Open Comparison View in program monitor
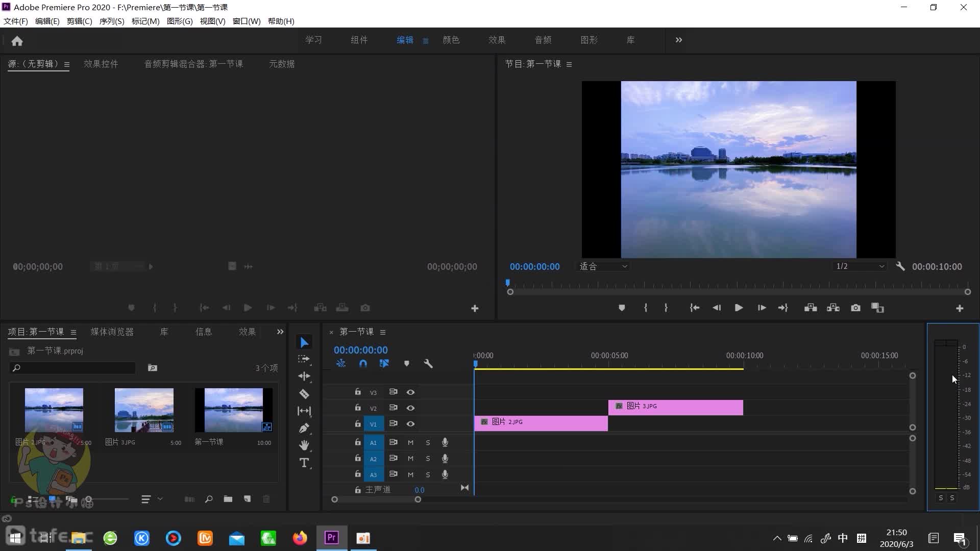The image size is (980, 551). coord(877,308)
